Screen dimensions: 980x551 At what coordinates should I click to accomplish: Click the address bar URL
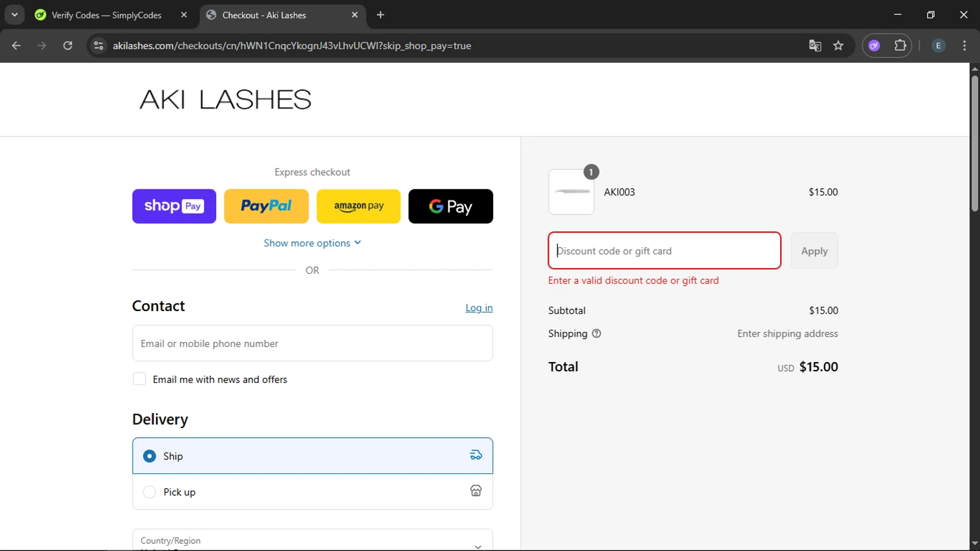pos(292,46)
